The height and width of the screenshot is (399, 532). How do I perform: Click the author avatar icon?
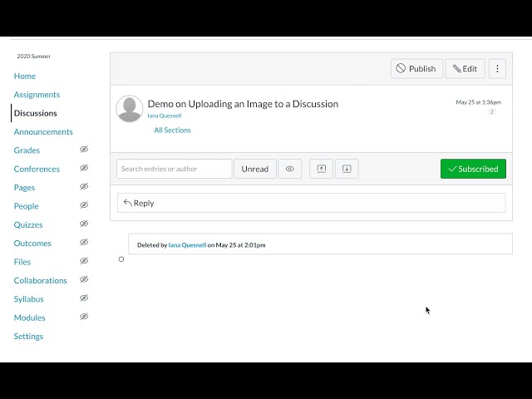(x=129, y=109)
